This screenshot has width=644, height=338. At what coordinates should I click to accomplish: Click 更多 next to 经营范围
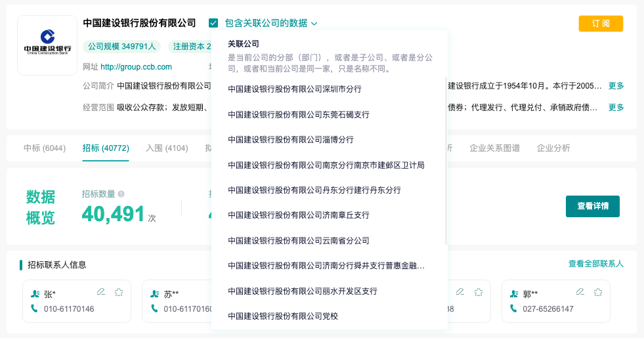[616, 107]
